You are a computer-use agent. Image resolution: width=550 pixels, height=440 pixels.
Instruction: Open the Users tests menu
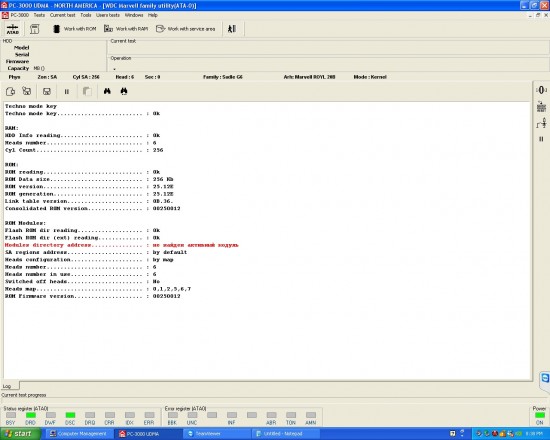108,15
